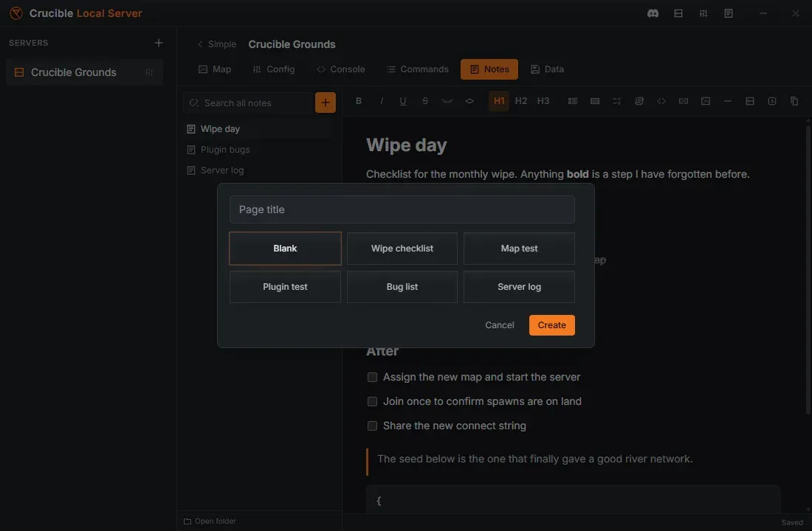Image resolution: width=812 pixels, height=531 pixels.
Task: Toggle bold formatting
Action: tap(358, 101)
